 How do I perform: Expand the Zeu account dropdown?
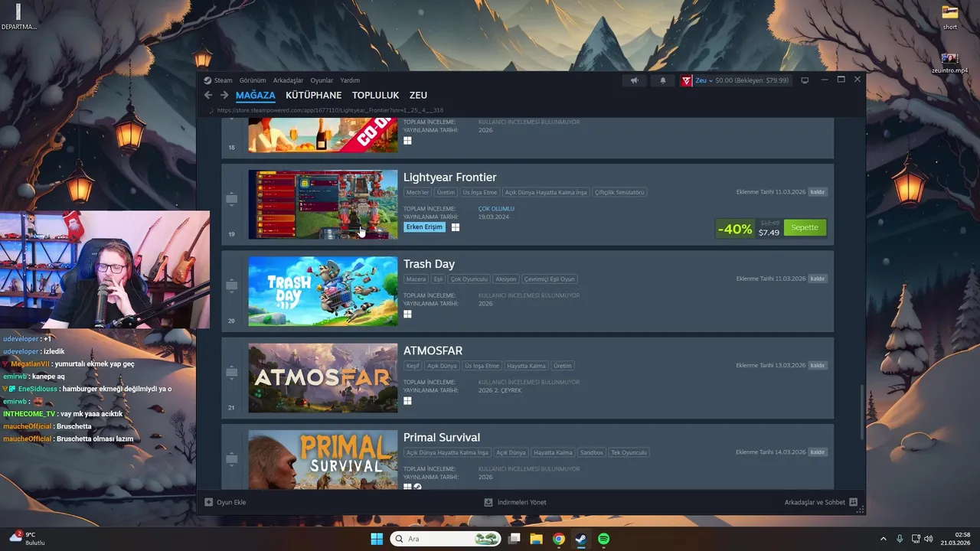click(710, 80)
